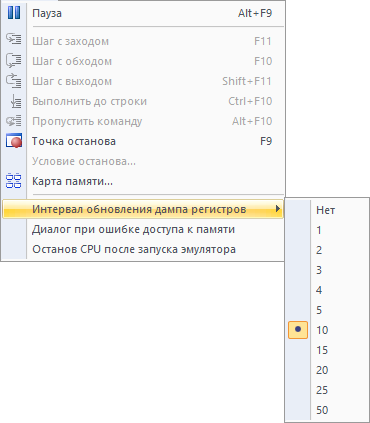Set register dump interval to 50

(x=327, y=410)
